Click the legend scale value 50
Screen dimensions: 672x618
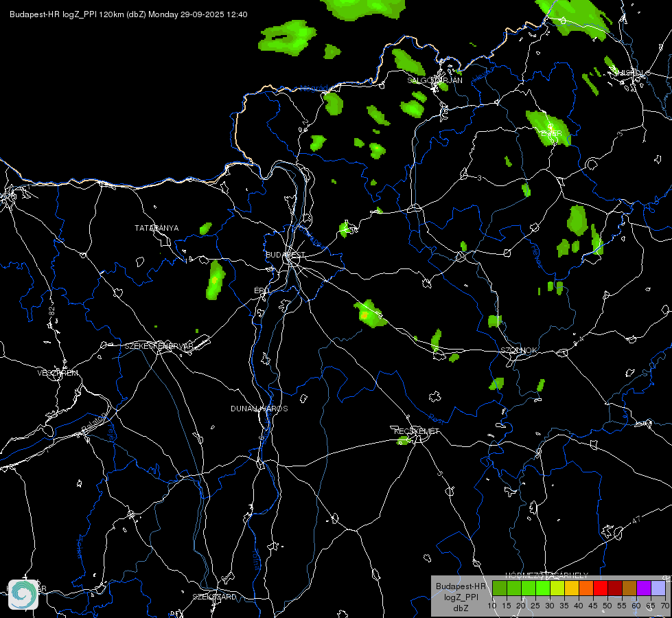click(607, 606)
